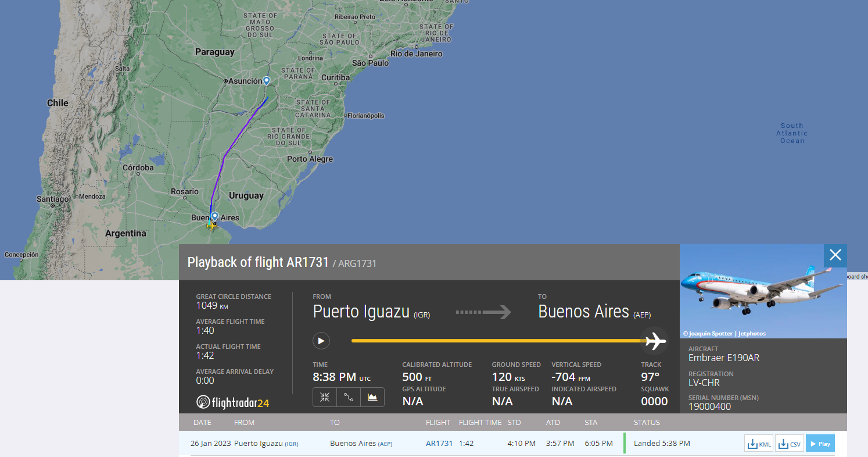Click the 8:38 PM UTC time value
This screenshot has height=457, width=868.
coord(342,377)
